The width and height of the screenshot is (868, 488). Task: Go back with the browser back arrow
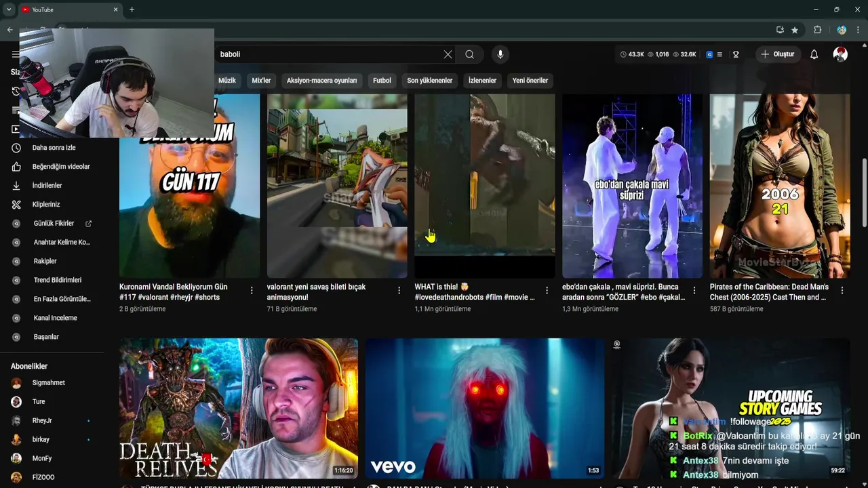tap(9, 30)
